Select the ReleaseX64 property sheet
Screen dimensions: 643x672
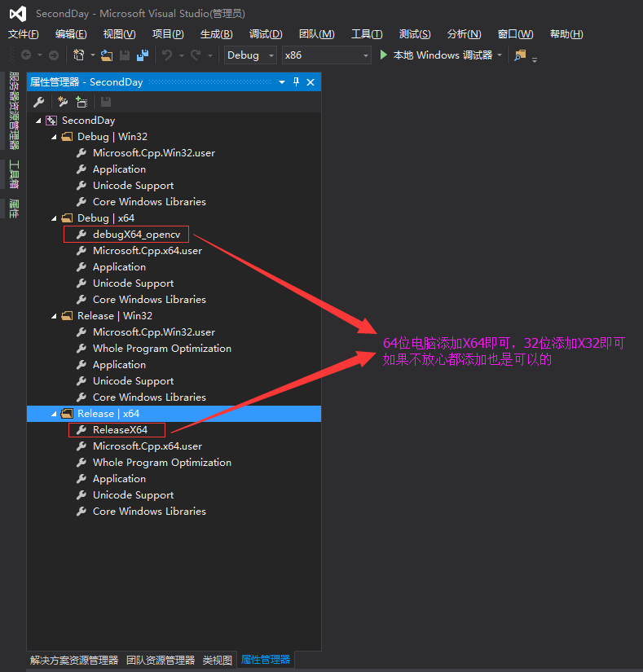[120, 430]
